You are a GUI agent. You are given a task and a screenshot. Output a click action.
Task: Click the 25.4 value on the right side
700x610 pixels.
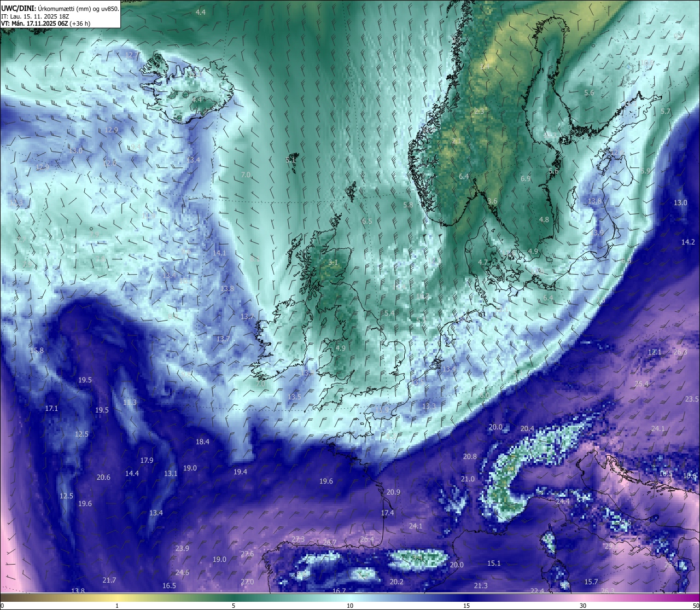tap(641, 384)
